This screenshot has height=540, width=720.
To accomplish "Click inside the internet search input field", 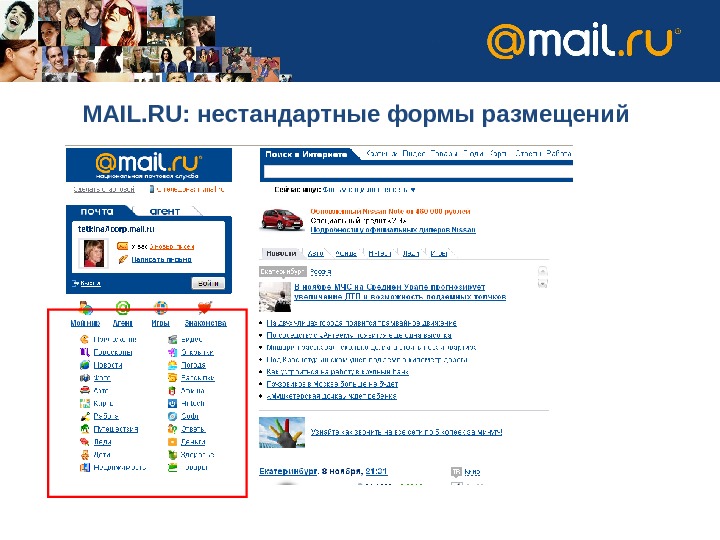I will click(418, 172).
